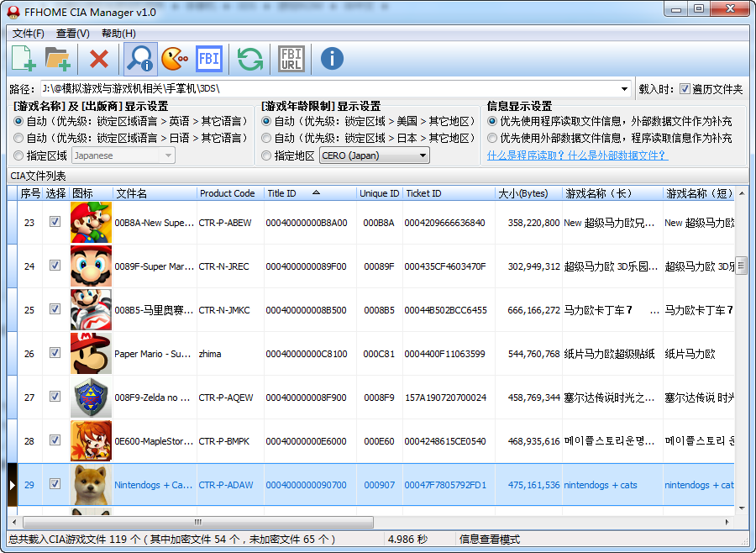Sort by the 大小(Bytes) column header
The height and width of the screenshot is (553, 756).
tap(528, 193)
